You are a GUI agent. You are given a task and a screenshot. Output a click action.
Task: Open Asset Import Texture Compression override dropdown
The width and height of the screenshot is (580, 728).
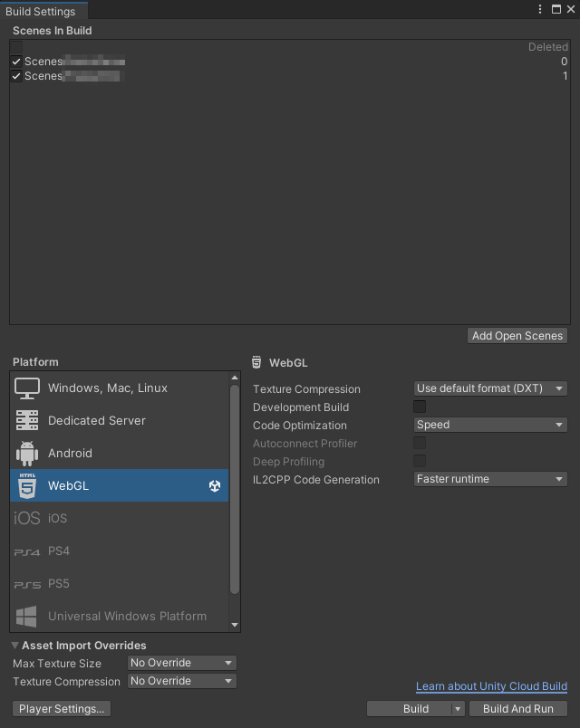pyautogui.click(x=182, y=681)
